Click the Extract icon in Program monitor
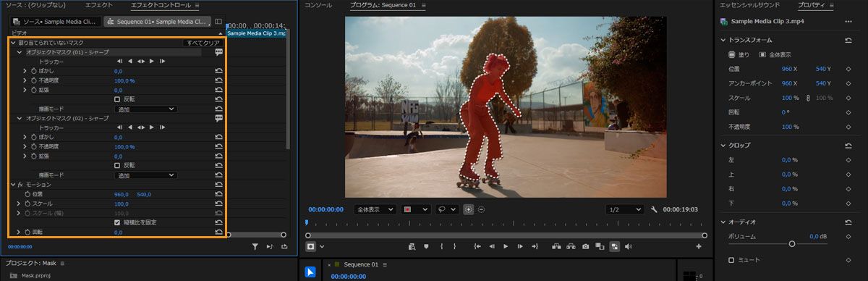This screenshot has height=281, width=868. pos(571,246)
